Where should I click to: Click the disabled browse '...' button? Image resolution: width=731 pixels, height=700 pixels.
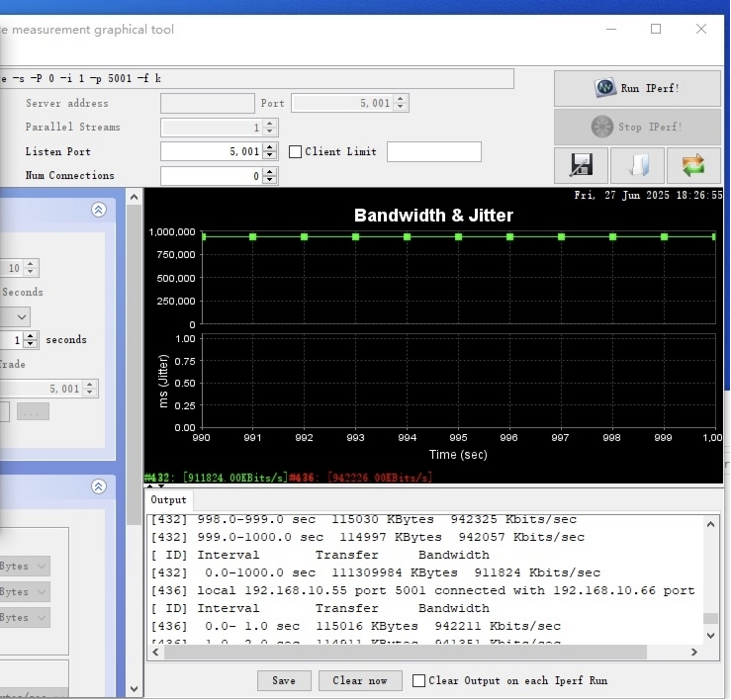[x=33, y=411]
